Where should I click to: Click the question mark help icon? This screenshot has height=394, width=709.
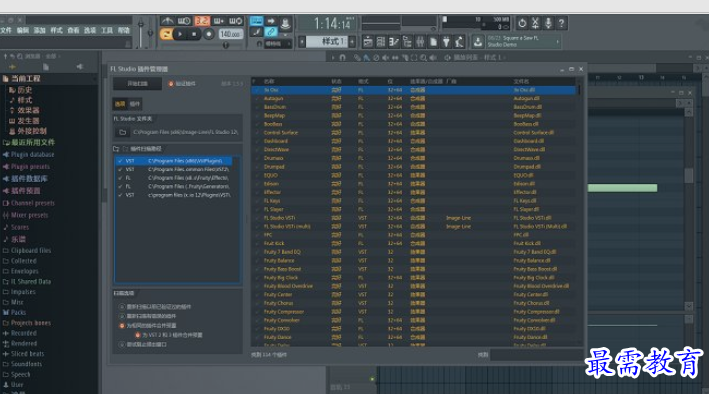[562, 23]
